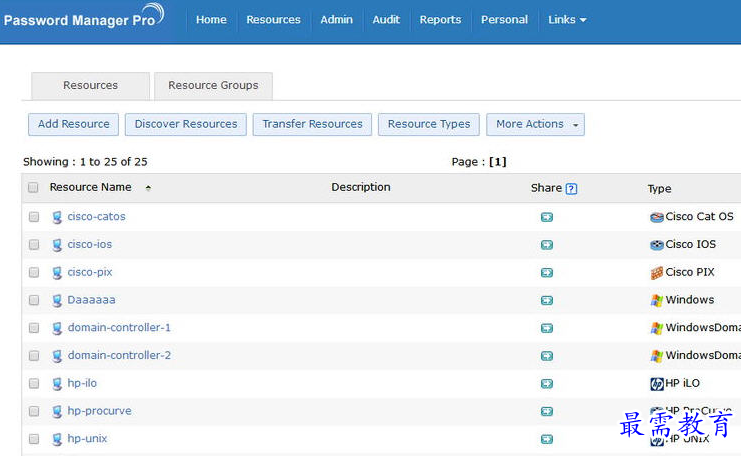Click the computer icon beside domain-controller-1
The image size is (741, 456).
point(57,328)
